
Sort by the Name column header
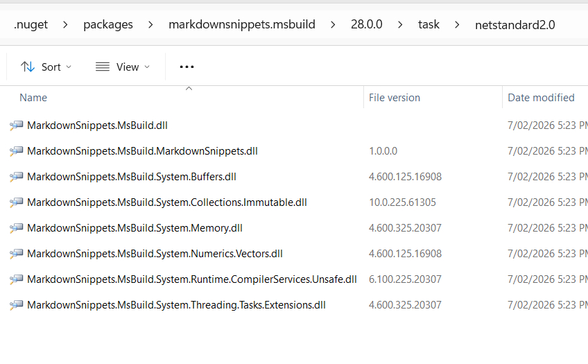[33, 98]
